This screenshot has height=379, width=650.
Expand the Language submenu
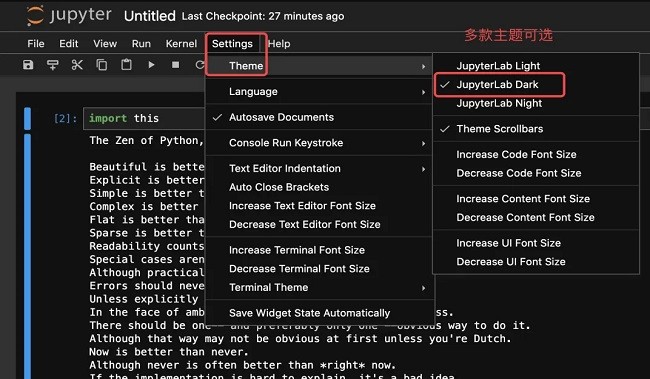[x=319, y=92]
